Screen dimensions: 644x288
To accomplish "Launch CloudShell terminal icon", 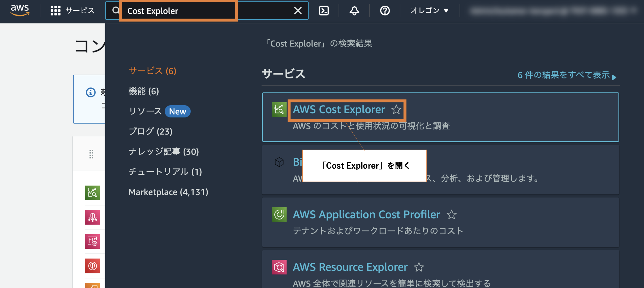I will pos(324,11).
